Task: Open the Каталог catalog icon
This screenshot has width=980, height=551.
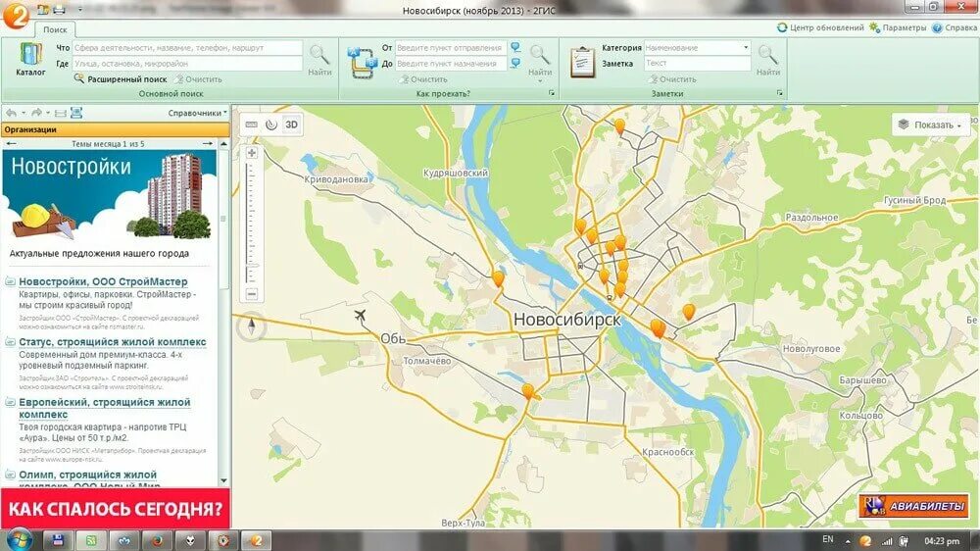Action: point(30,60)
